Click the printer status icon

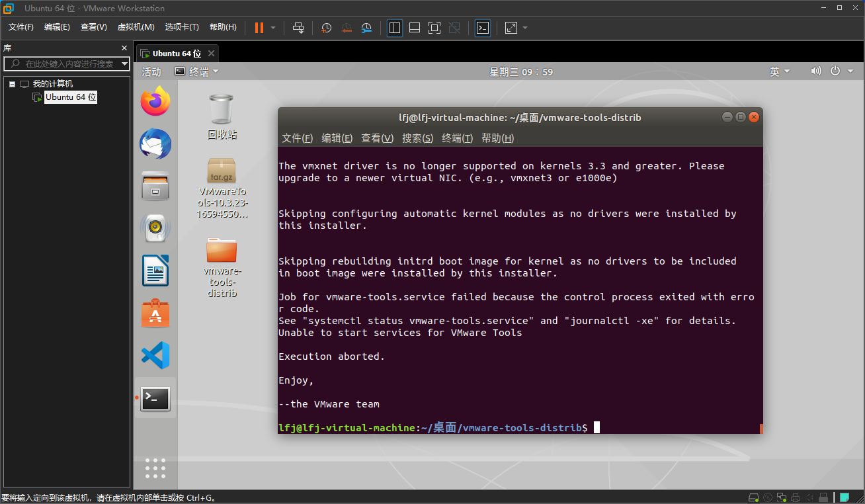(796, 497)
